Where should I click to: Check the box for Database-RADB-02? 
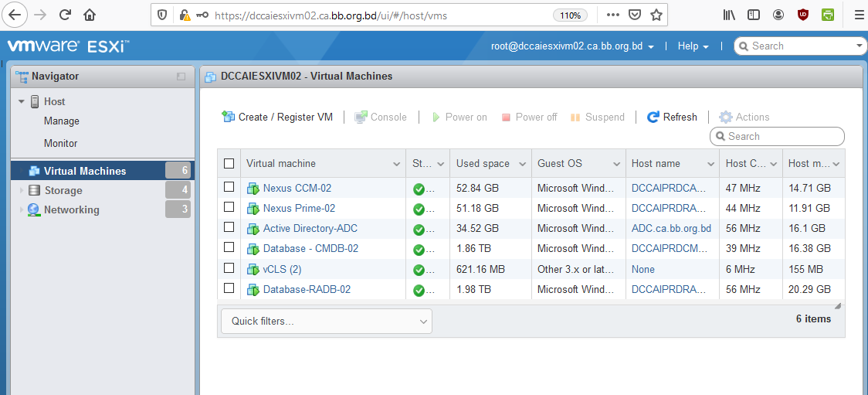[x=229, y=288]
